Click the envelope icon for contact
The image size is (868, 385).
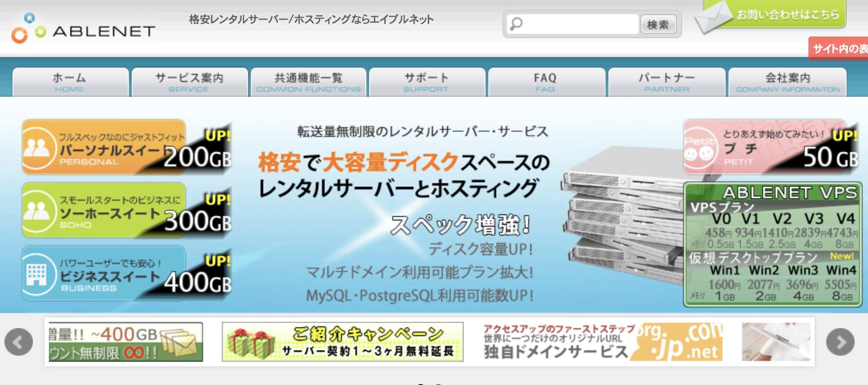714,18
